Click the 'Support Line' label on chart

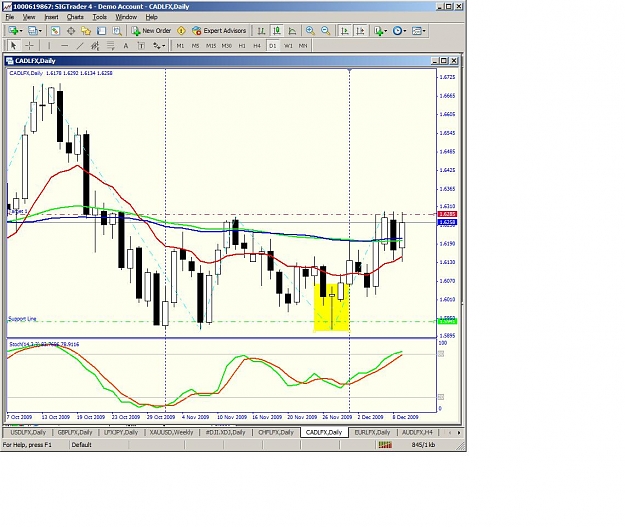point(22,319)
